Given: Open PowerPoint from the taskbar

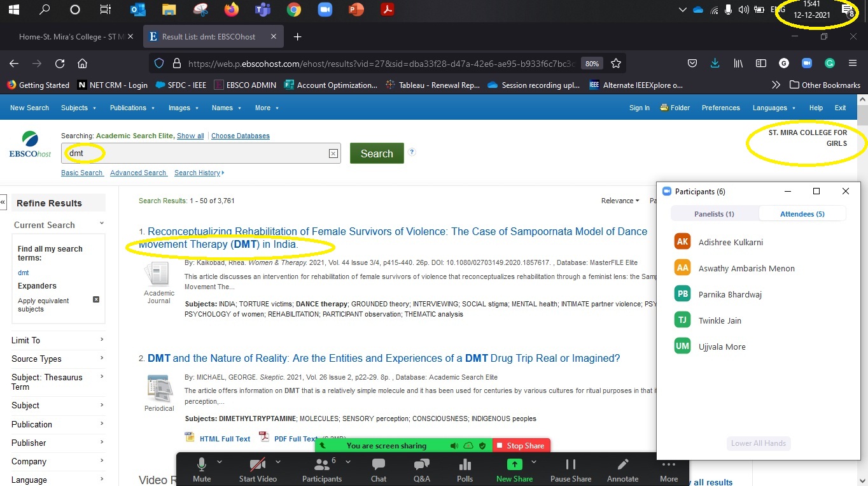Looking at the screenshot, I should (x=356, y=10).
